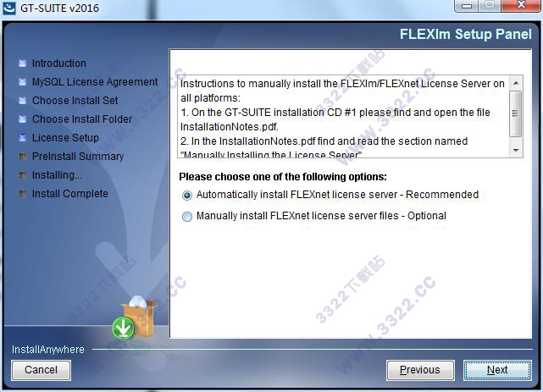
Task: Click the Installing... step label
Action: (x=57, y=175)
